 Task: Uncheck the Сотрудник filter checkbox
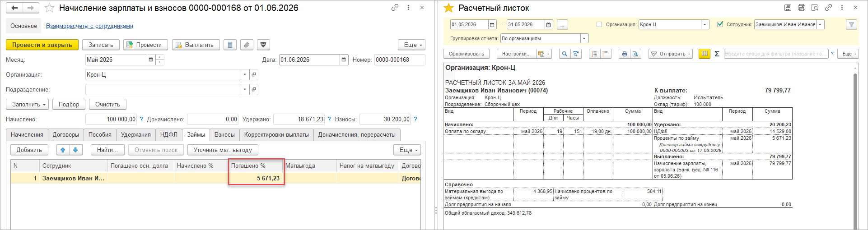[720, 24]
